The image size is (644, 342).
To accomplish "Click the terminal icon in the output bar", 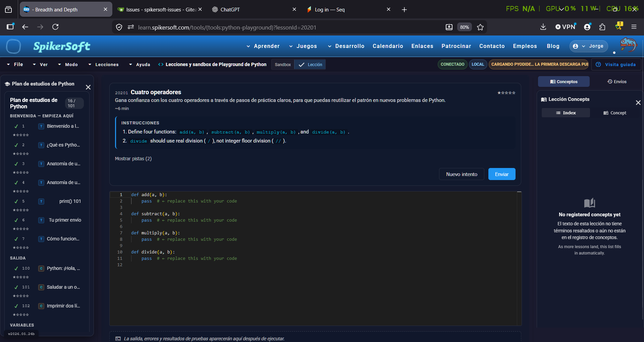I will 118,339.
